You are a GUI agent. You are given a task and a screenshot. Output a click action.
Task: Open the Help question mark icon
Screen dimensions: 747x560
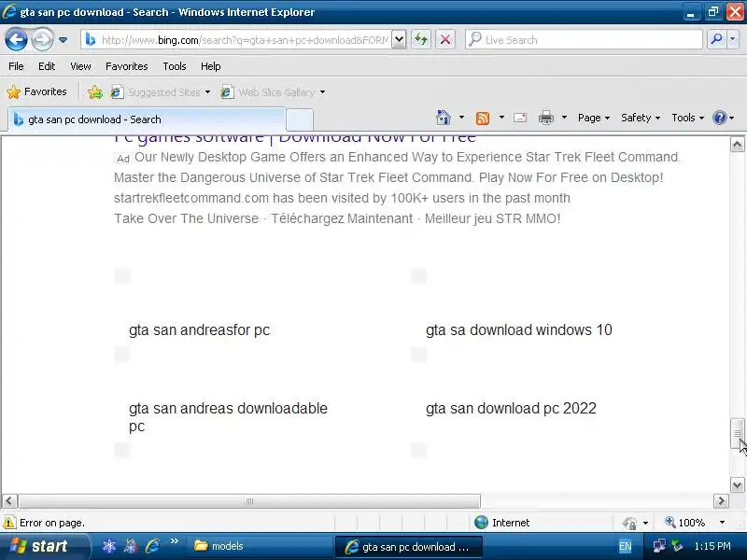click(719, 118)
